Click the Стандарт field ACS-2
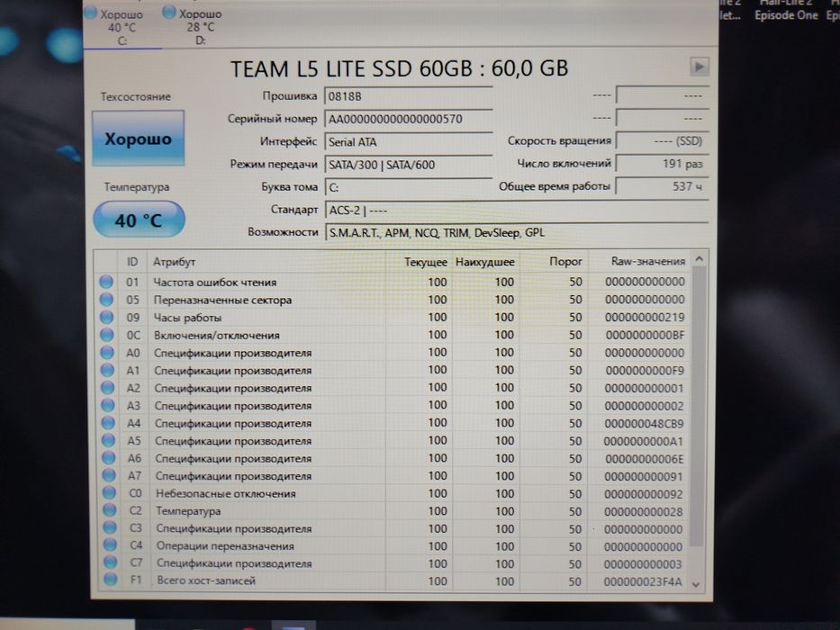The width and height of the screenshot is (840, 630). [517, 210]
